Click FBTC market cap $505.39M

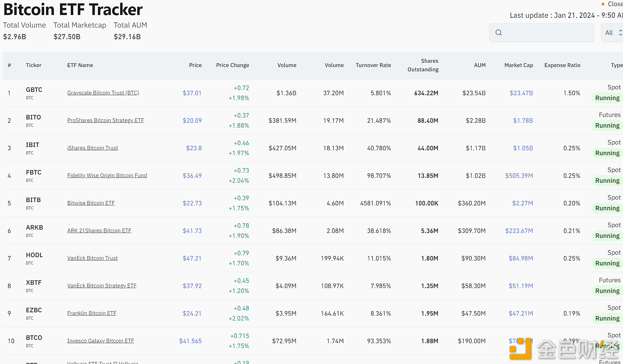[x=519, y=176]
